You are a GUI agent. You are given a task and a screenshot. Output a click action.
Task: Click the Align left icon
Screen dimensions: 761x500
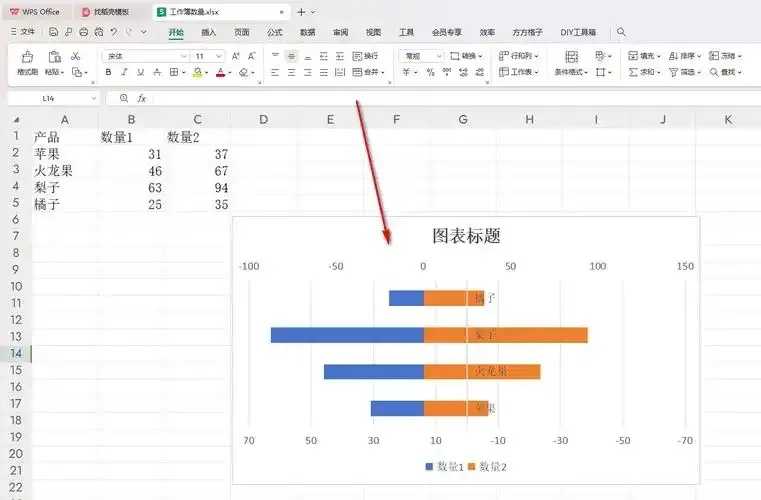275,72
